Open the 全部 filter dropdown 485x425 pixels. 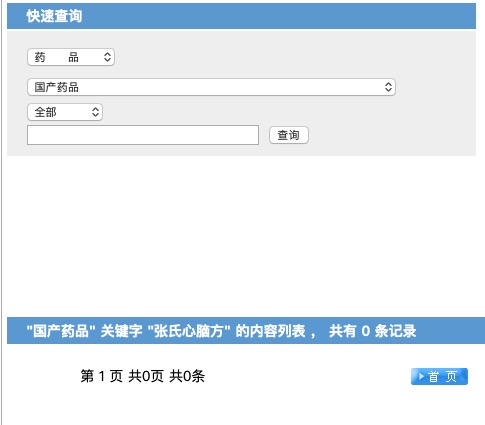(65, 112)
